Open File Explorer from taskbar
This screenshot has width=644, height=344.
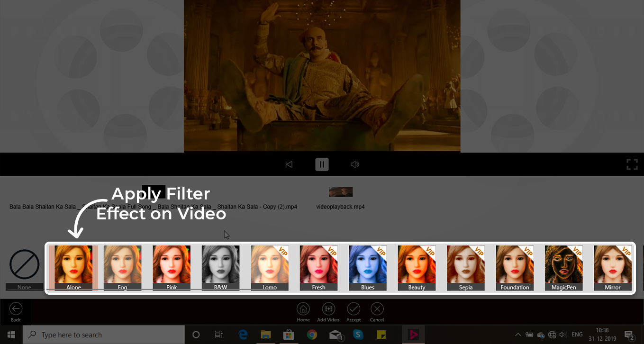point(266,335)
